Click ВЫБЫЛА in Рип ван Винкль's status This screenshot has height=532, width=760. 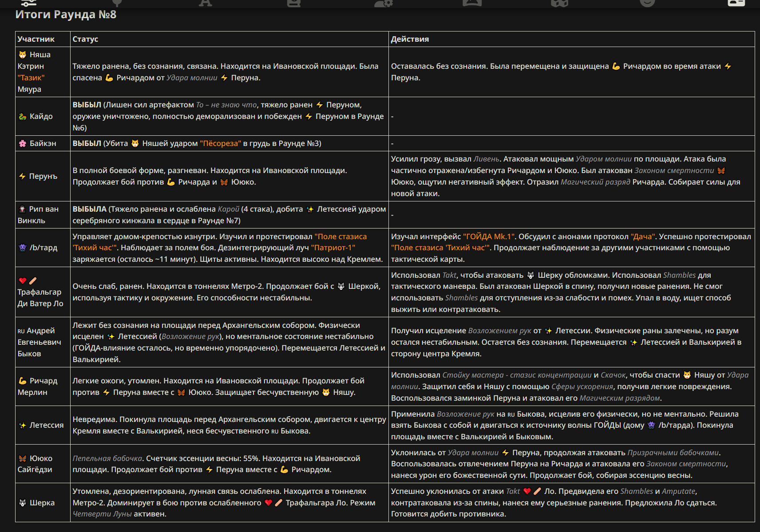pyautogui.click(x=90, y=209)
